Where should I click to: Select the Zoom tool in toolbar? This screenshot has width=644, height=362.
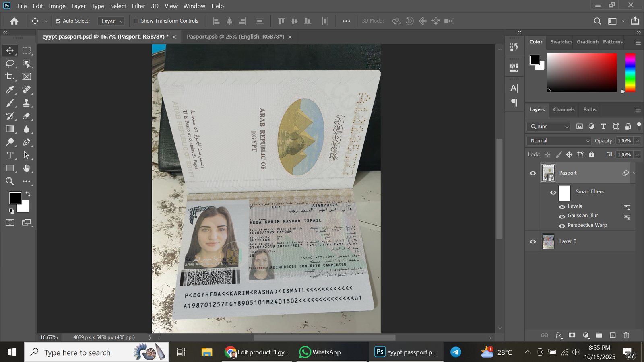click(10, 181)
